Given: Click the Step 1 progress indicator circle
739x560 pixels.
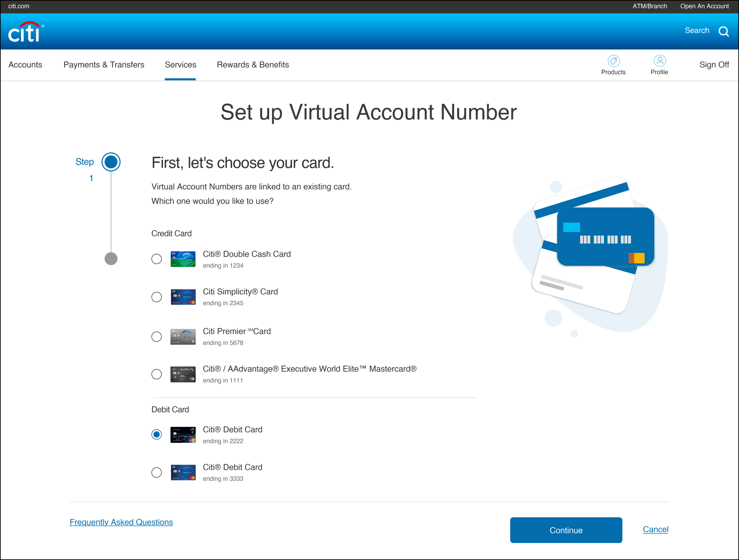Looking at the screenshot, I should click(x=111, y=162).
